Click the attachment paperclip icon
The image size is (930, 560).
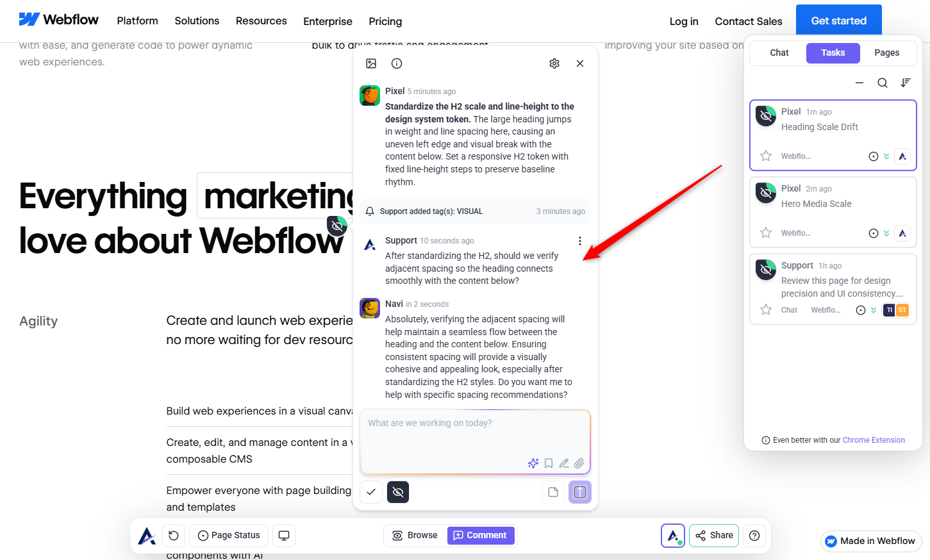[x=579, y=463]
